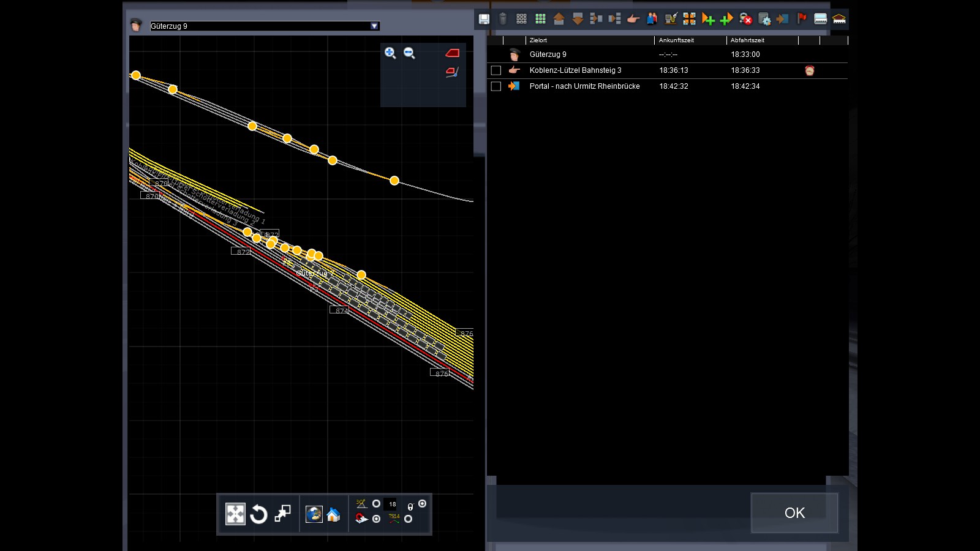Open the Güterzug 9 train dropdown
Viewport: 980px width, 551px height.
coord(374,26)
